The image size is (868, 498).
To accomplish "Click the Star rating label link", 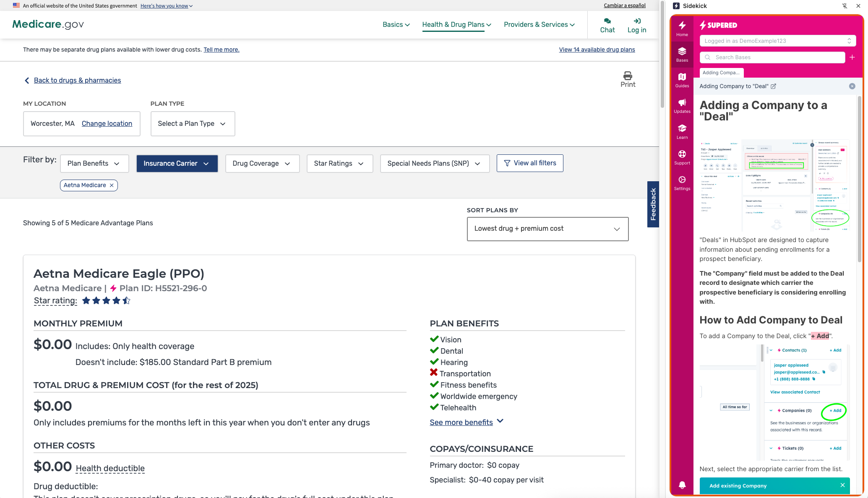I will tap(55, 300).
